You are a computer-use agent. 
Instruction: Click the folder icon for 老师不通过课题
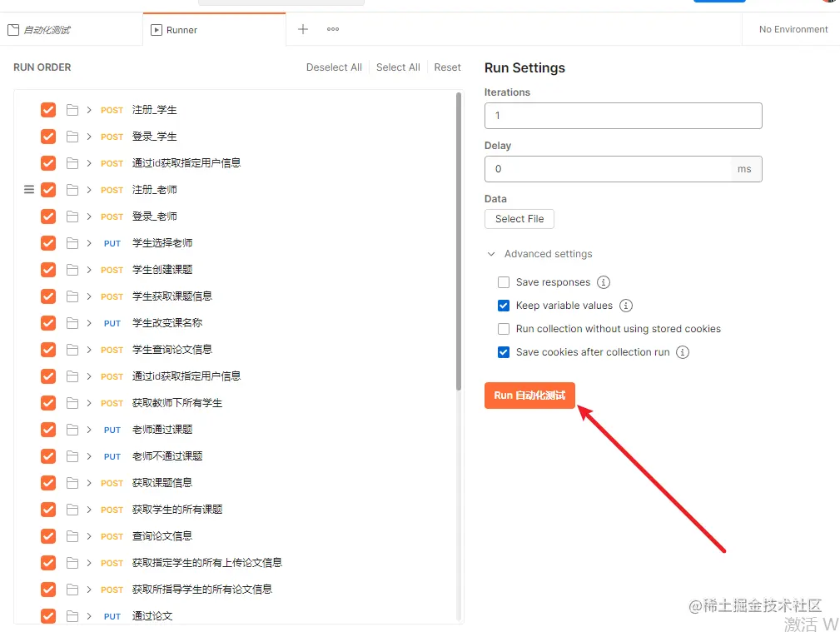tap(72, 456)
